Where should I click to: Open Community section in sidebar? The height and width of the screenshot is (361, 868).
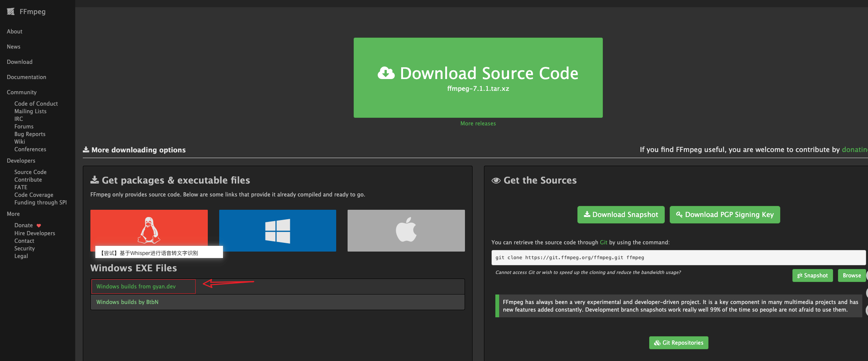point(22,92)
